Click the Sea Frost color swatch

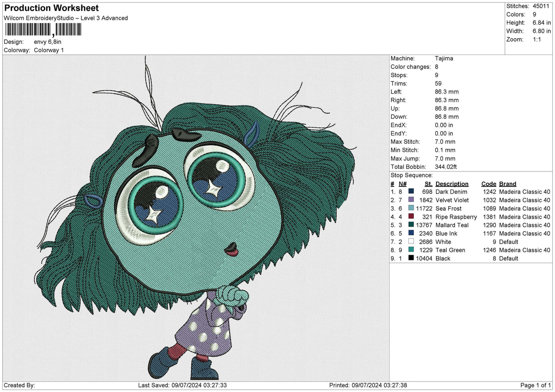click(411, 208)
